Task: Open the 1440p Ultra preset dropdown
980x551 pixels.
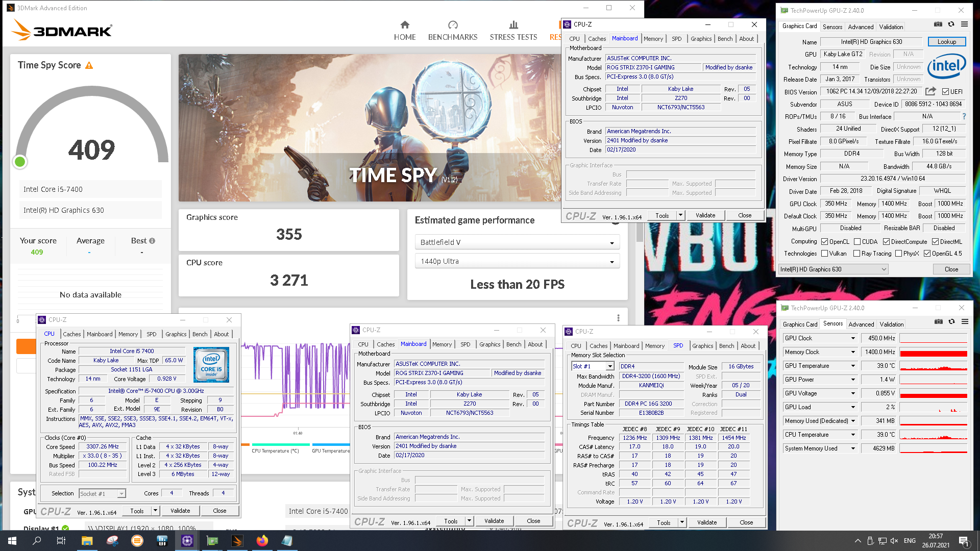Action: [517, 261]
